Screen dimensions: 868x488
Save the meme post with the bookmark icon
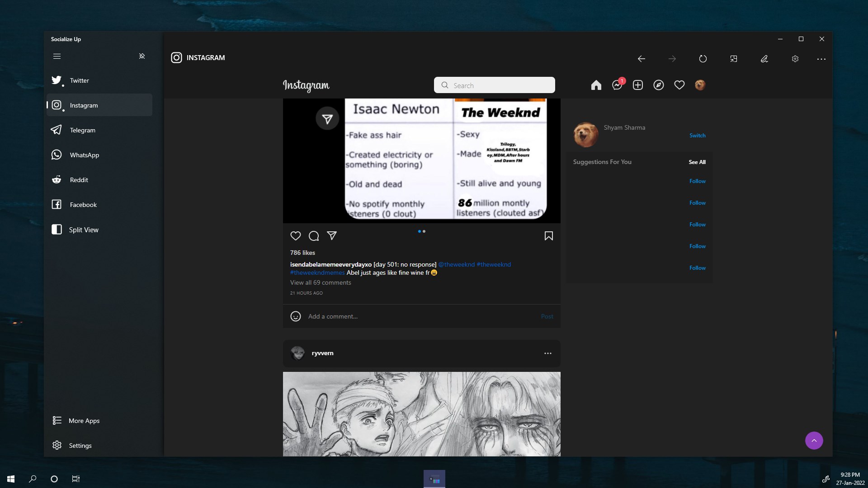(548, 236)
